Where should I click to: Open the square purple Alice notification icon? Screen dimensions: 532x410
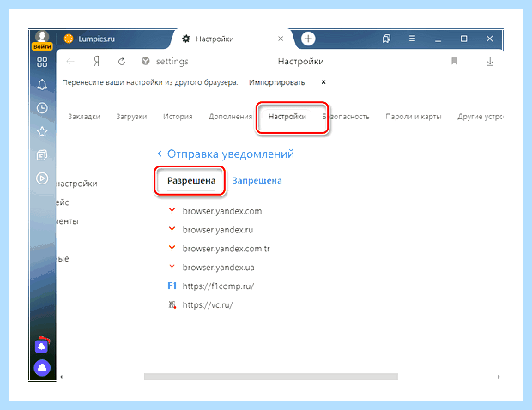(42, 346)
